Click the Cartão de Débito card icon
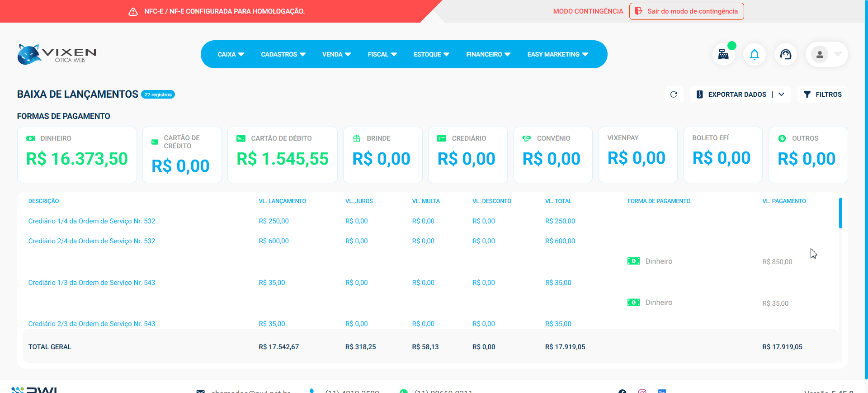The height and width of the screenshot is (393, 868). pos(241,138)
